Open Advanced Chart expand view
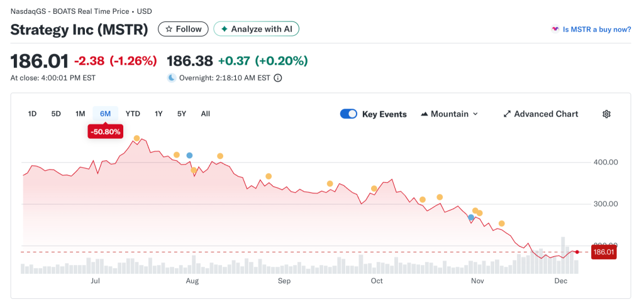 pyautogui.click(x=541, y=114)
